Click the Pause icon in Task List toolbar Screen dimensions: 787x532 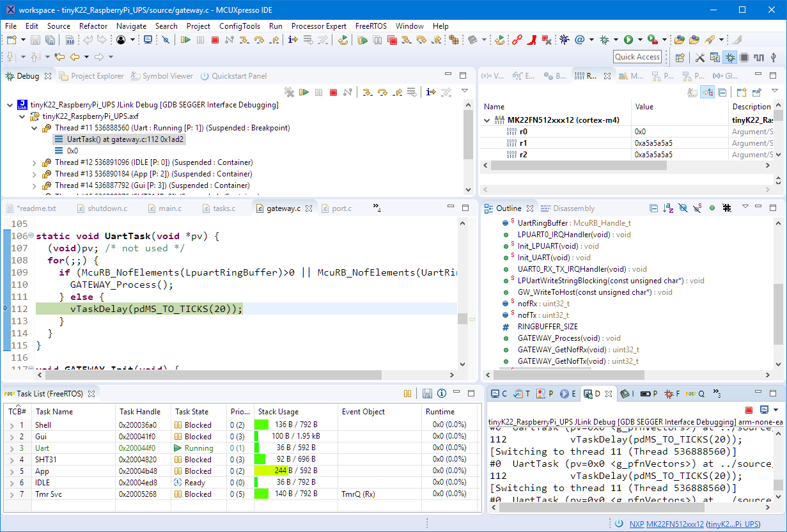pos(407,394)
